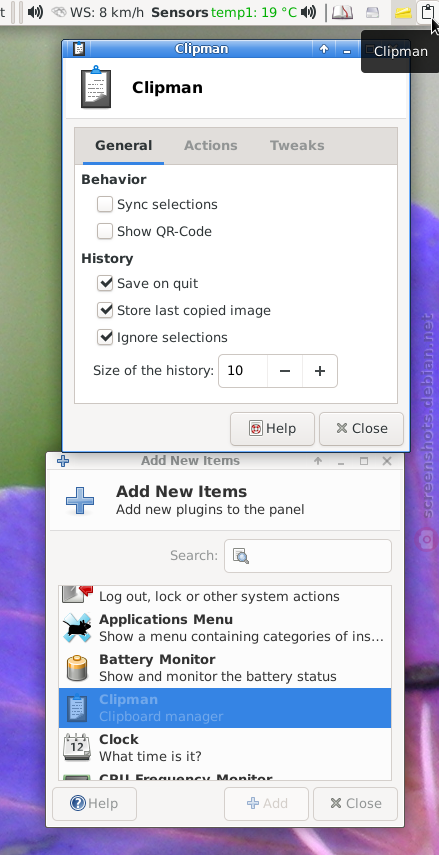Switch to the Tweaks tab
The height and width of the screenshot is (855, 439).
click(297, 146)
